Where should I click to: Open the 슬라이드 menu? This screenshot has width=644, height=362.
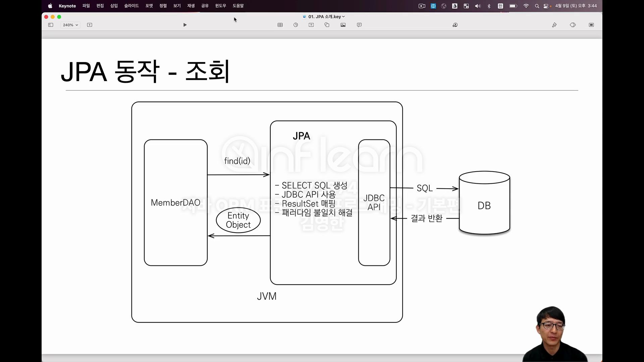[x=131, y=6]
